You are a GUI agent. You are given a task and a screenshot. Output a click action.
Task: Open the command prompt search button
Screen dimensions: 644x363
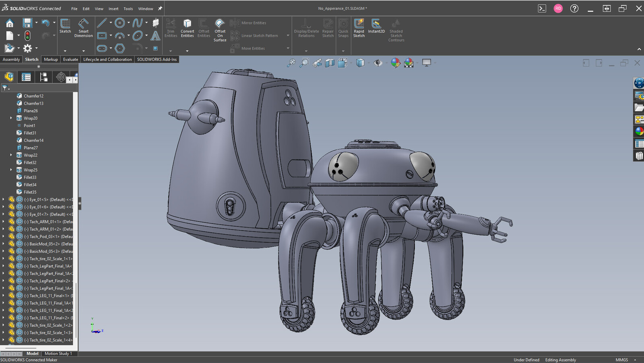(x=542, y=8)
